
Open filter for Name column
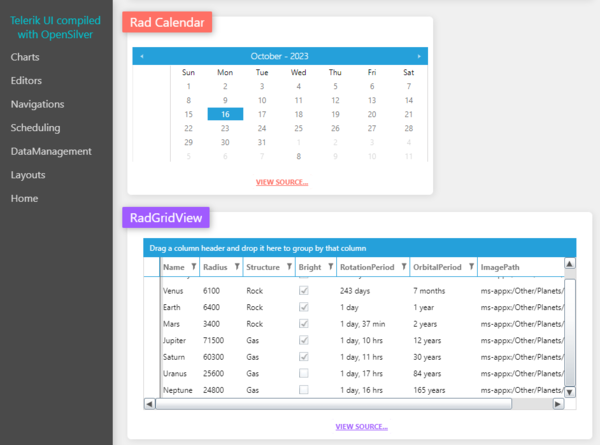(x=194, y=267)
